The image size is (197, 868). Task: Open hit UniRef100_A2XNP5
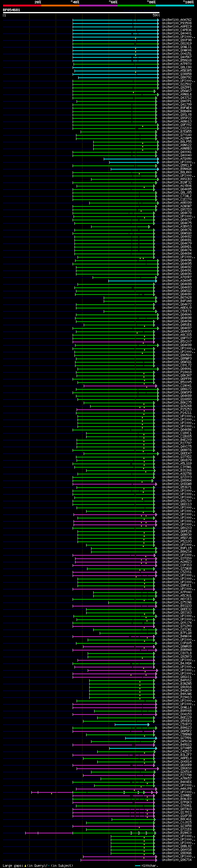pos(177,139)
